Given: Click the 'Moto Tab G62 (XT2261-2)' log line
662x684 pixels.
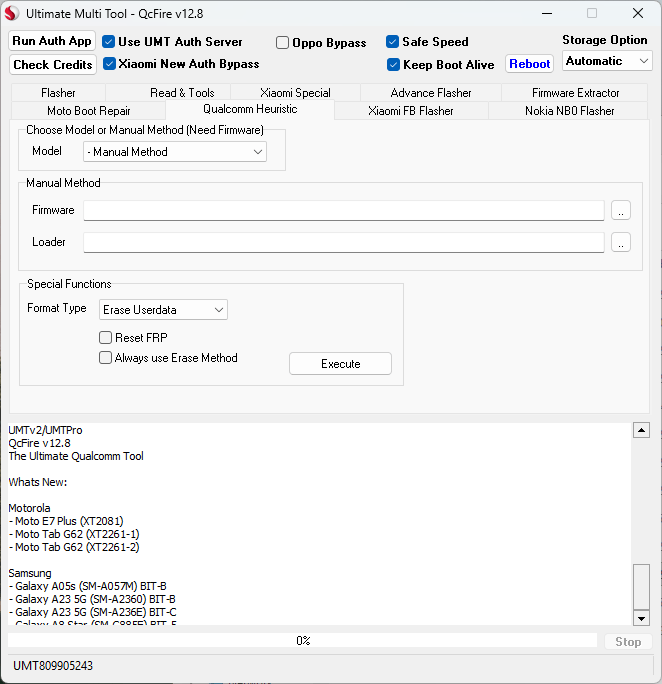Looking at the screenshot, I should point(74,547).
